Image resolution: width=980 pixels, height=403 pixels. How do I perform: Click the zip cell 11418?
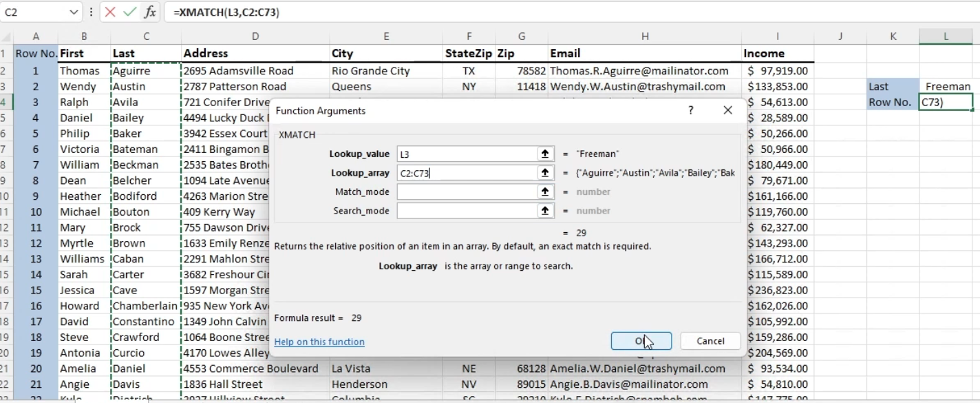click(x=522, y=87)
